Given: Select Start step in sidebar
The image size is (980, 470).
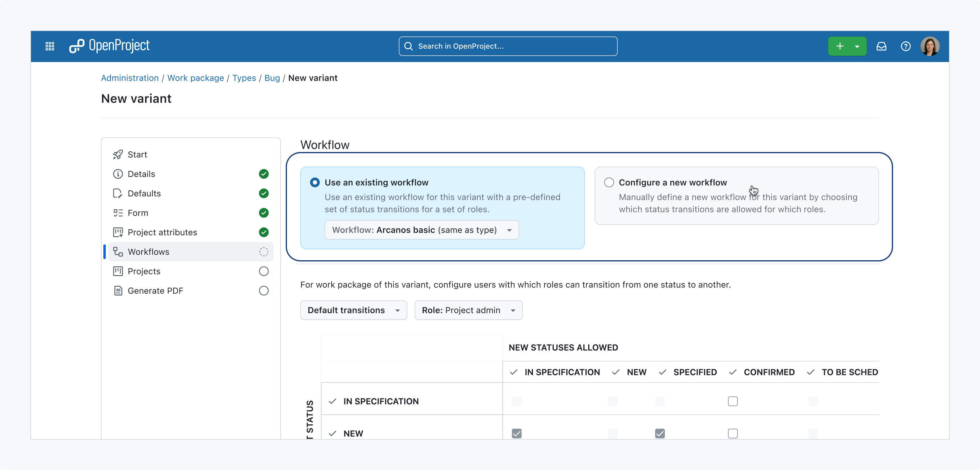Looking at the screenshot, I should point(191,154).
